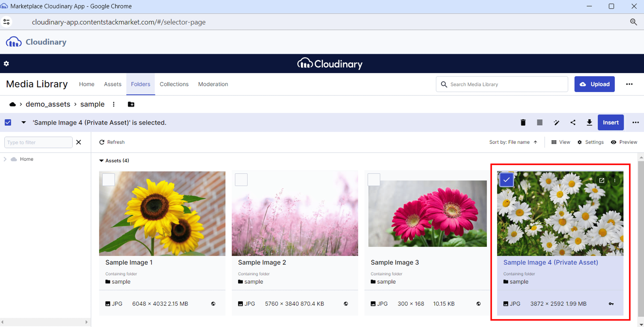Click the Upload button
The image size is (644, 327).
click(595, 84)
